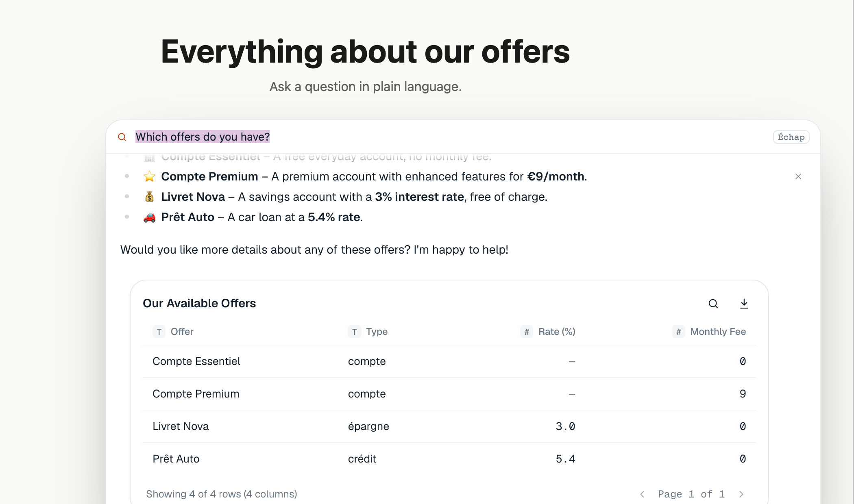Viewport: 854px width, 504px height.
Task: Dismiss the answer with the X icon
Action: click(x=798, y=176)
